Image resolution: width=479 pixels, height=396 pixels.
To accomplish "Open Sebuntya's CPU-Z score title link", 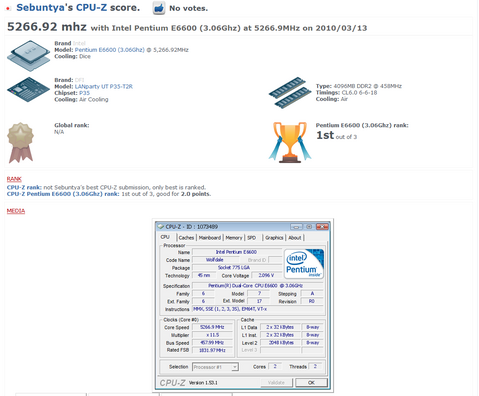I will coord(78,8).
